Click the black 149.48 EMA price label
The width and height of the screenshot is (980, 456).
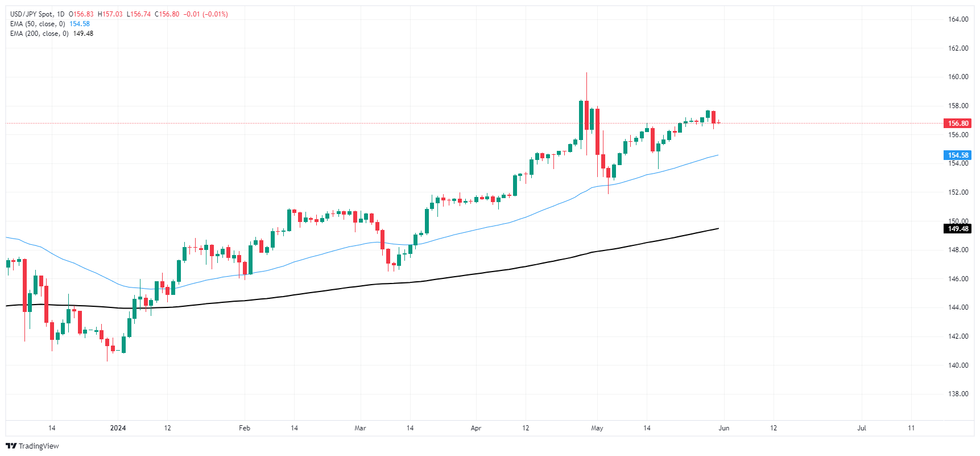pyautogui.click(x=958, y=229)
